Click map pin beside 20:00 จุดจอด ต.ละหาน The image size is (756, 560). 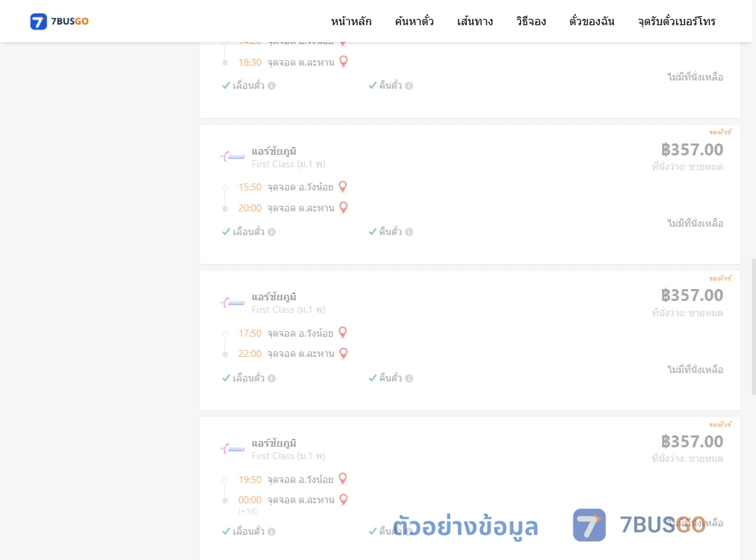point(343,207)
